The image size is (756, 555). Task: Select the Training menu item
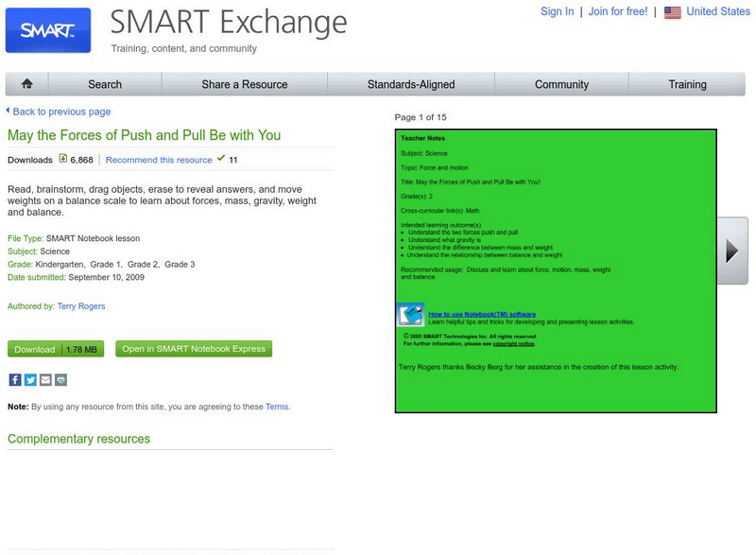pos(688,84)
